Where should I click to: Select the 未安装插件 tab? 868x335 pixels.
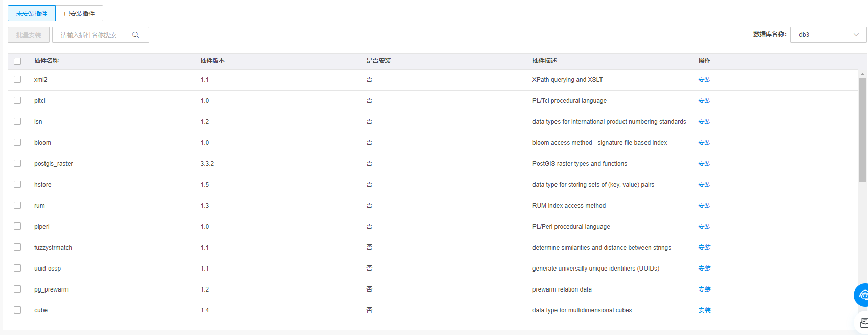point(32,14)
